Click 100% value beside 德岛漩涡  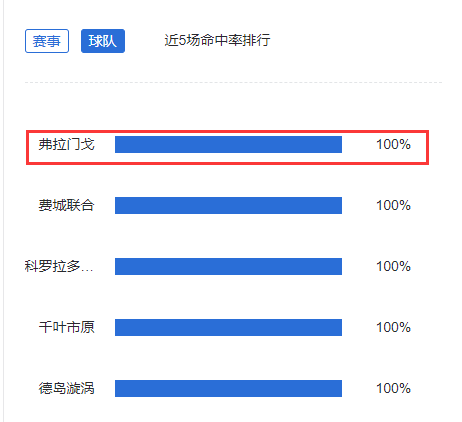(x=393, y=388)
